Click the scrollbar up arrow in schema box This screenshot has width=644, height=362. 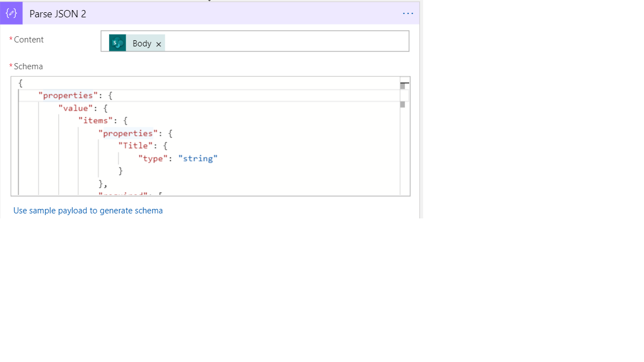[x=403, y=82]
